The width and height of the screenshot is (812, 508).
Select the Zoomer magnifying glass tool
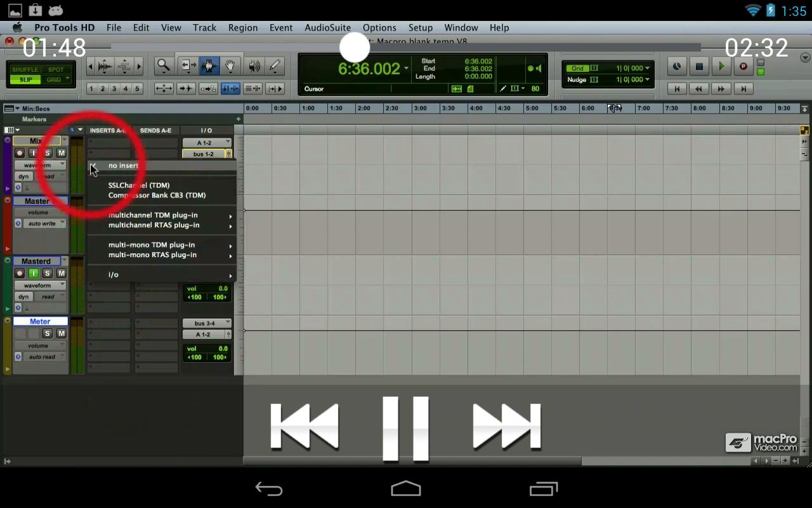click(x=164, y=65)
